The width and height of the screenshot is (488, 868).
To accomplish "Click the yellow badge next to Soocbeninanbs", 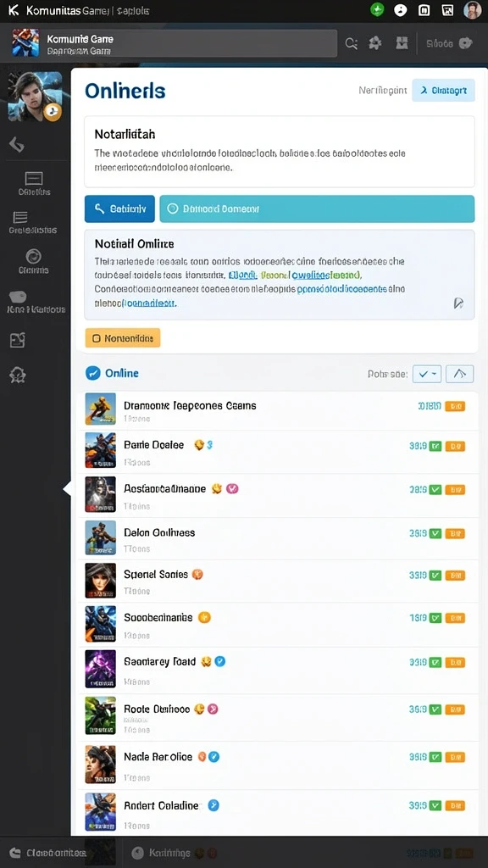I will (x=204, y=617).
